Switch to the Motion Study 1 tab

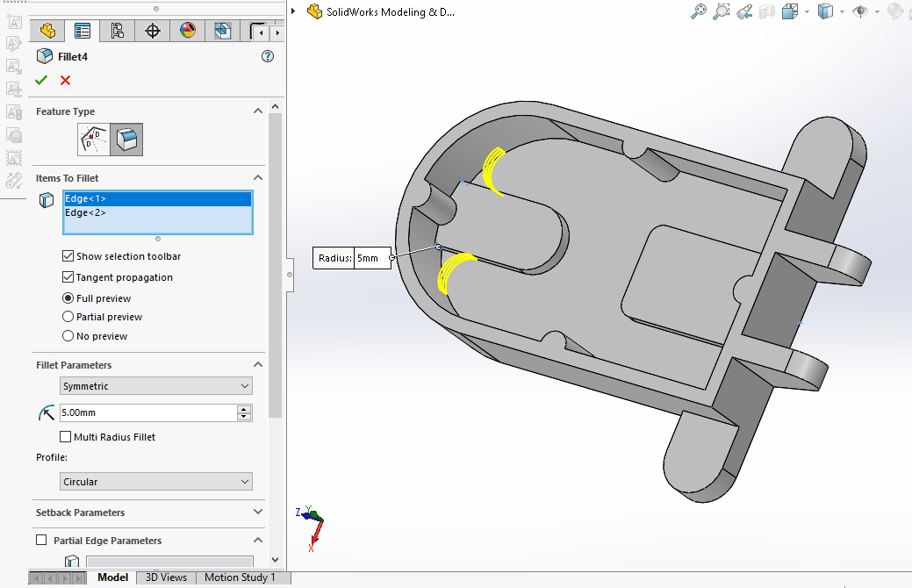(x=240, y=577)
